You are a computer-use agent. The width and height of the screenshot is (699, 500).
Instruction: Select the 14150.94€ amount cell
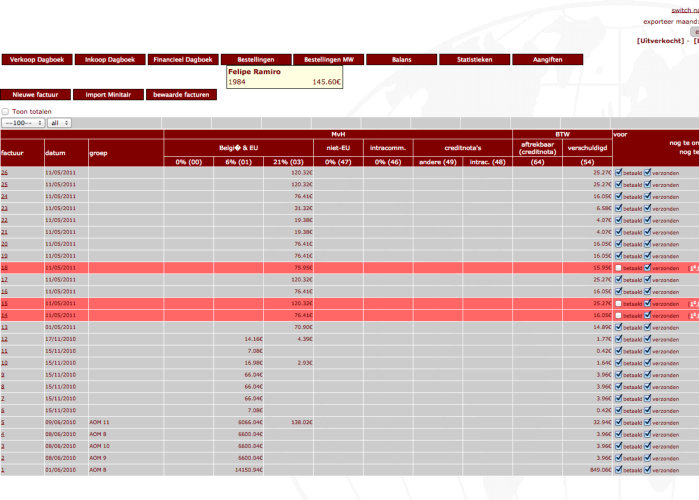click(x=238, y=470)
